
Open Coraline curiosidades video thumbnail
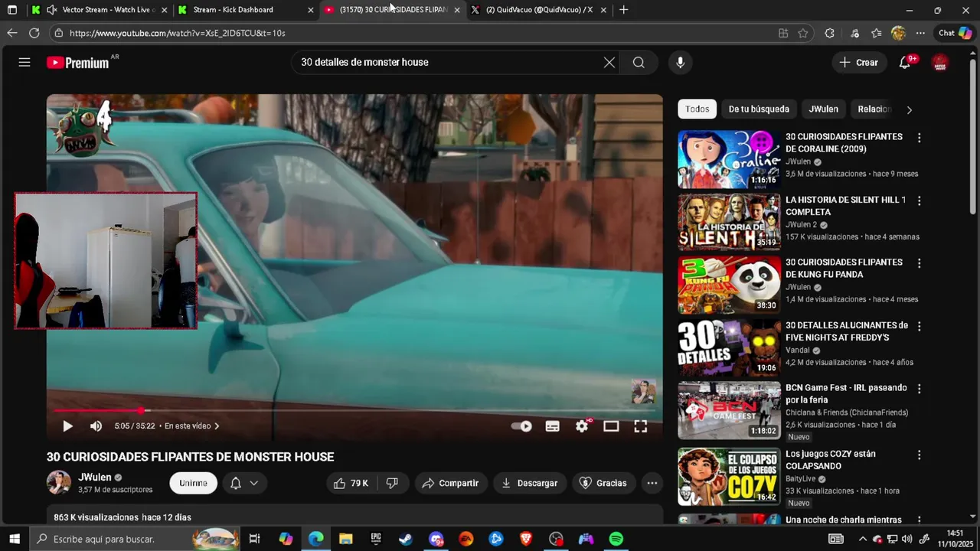point(729,159)
